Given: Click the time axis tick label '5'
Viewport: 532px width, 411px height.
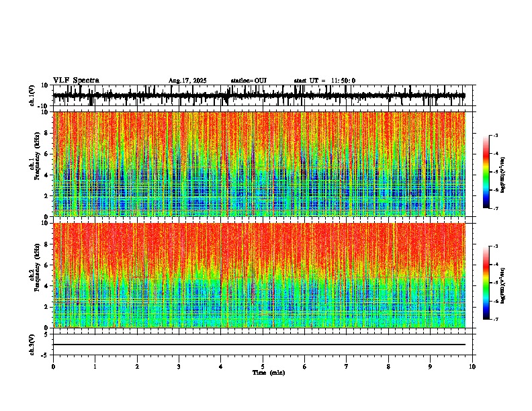Looking at the screenshot, I should coord(263,367).
